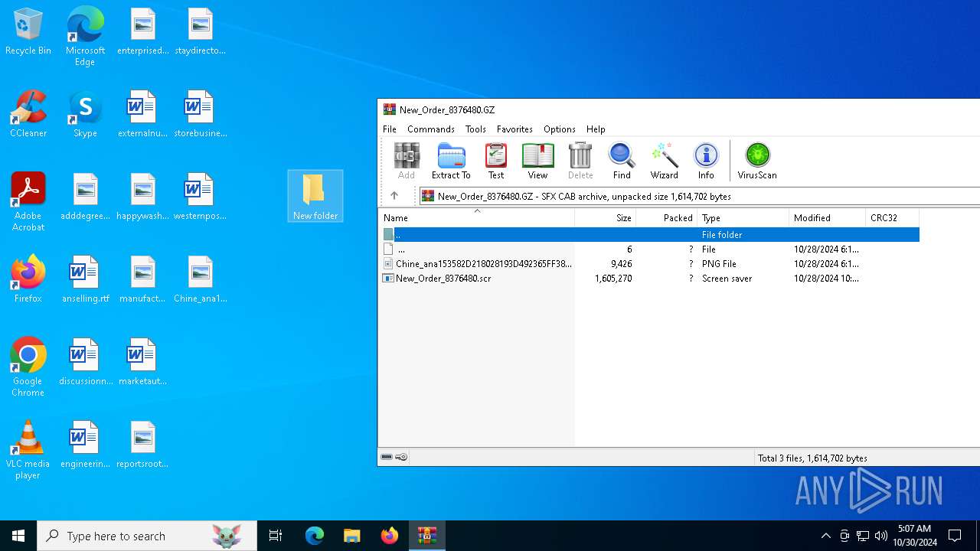Open the Wizard tool
980x551 pixels.
[664, 161]
